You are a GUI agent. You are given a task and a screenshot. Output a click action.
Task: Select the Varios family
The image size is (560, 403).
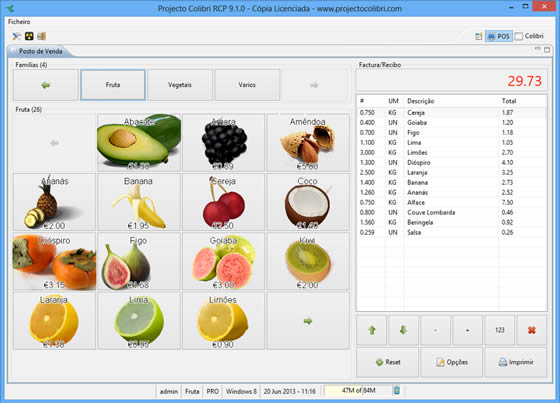pos(247,85)
